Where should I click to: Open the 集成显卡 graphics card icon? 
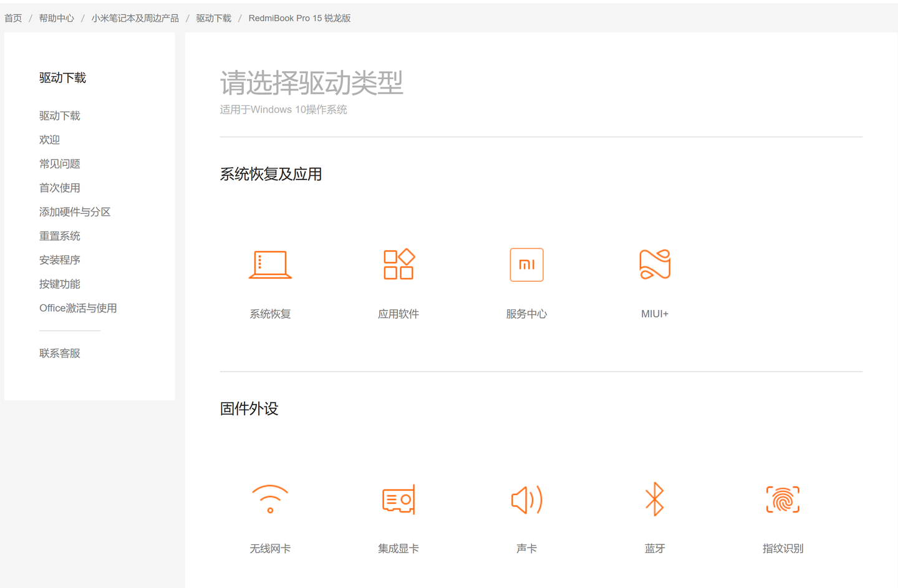pos(398,499)
